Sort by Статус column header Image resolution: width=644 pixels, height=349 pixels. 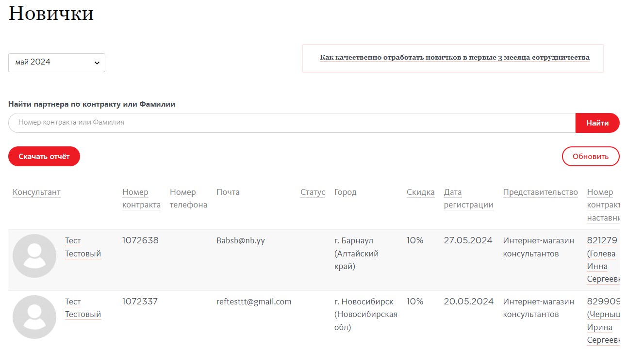click(x=313, y=192)
